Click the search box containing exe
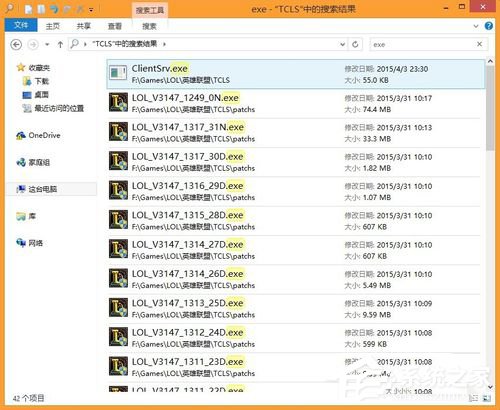 (422, 44)
